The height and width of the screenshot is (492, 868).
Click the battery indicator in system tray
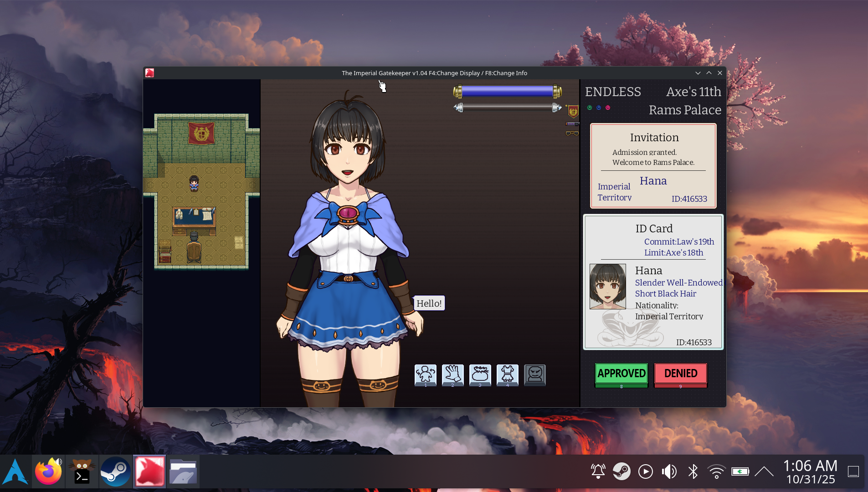pyautogui.click(x=740, y=472)
